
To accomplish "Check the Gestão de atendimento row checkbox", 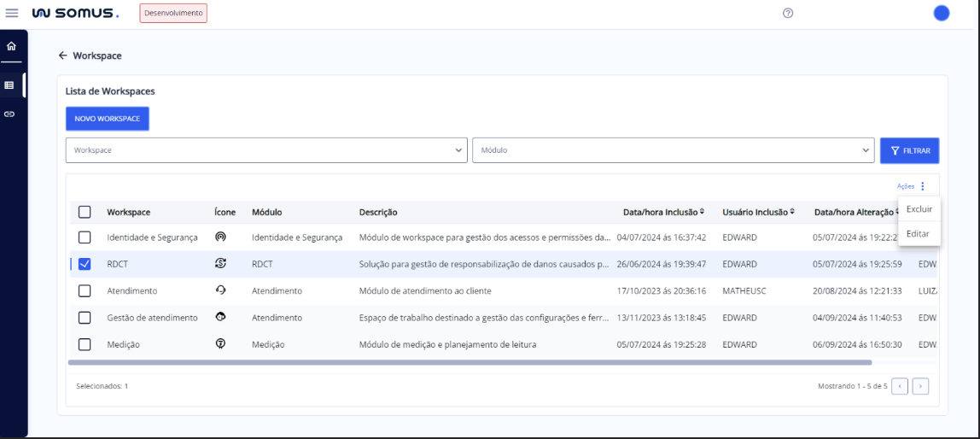I will [x=85, y=318].
